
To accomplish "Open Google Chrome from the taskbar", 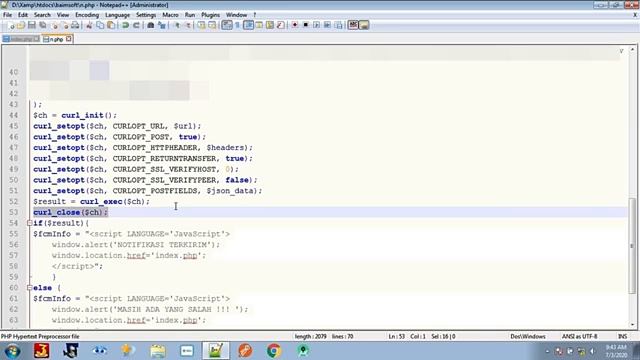I will 274,351.
